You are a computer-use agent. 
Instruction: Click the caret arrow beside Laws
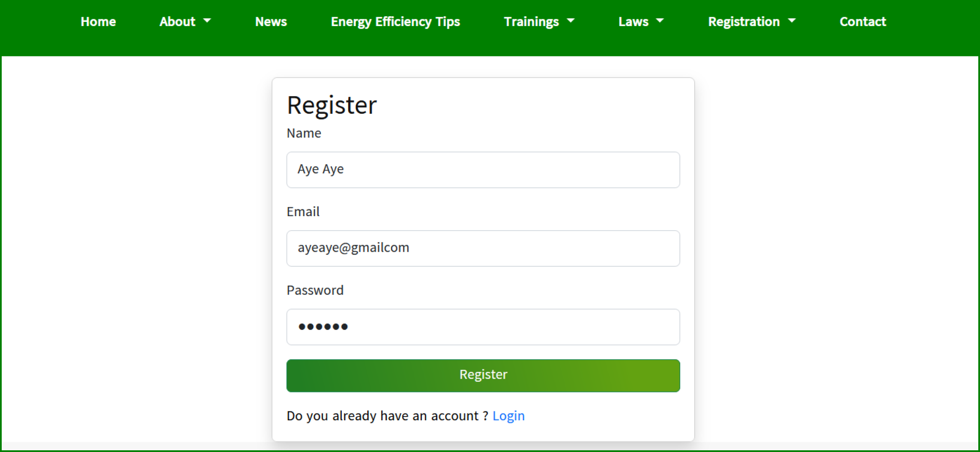[x=660, y=21]
